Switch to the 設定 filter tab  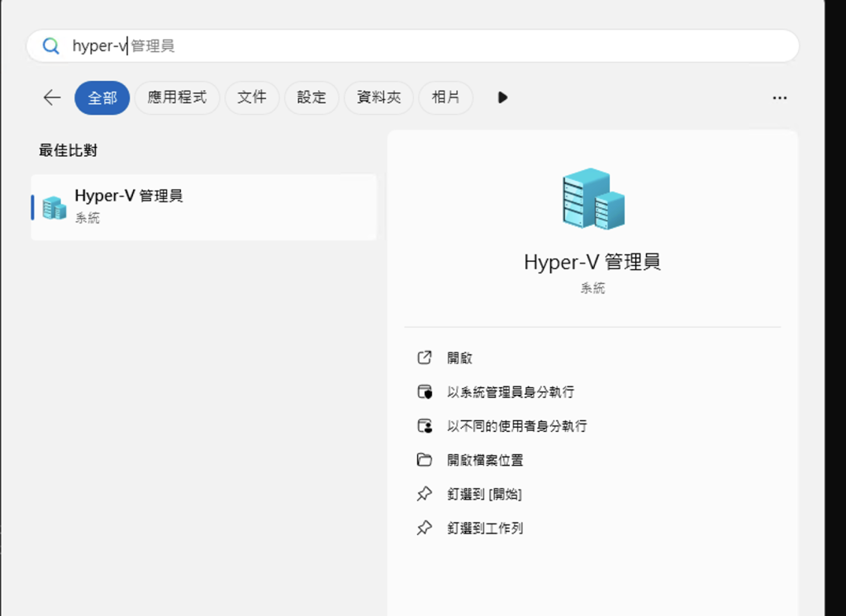click(x=311, y=97)
